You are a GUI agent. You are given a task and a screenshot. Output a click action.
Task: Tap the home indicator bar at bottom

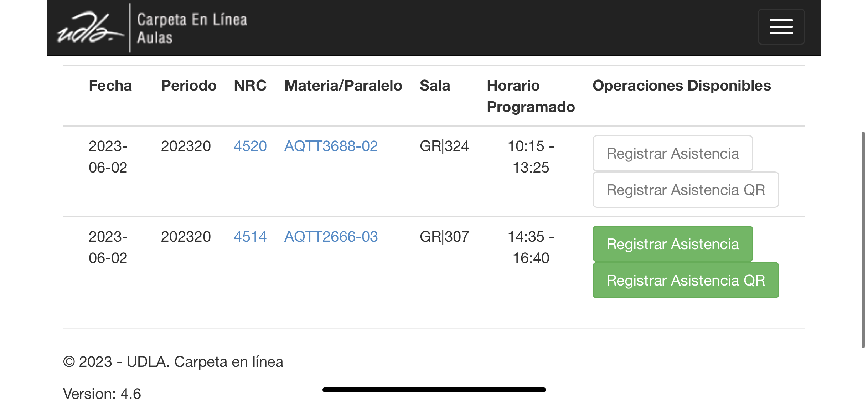(434, 390)
